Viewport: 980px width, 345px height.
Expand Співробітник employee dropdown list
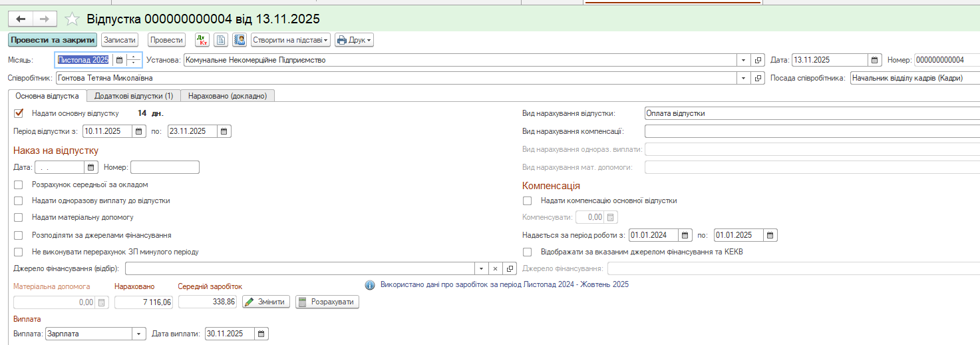tap(743, 79)
